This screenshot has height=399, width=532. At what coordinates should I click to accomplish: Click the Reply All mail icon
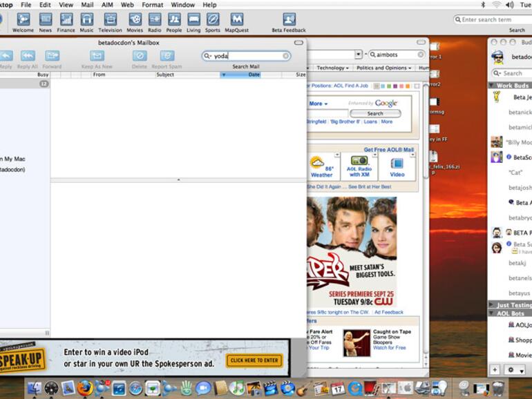click(x=28, y=56)
